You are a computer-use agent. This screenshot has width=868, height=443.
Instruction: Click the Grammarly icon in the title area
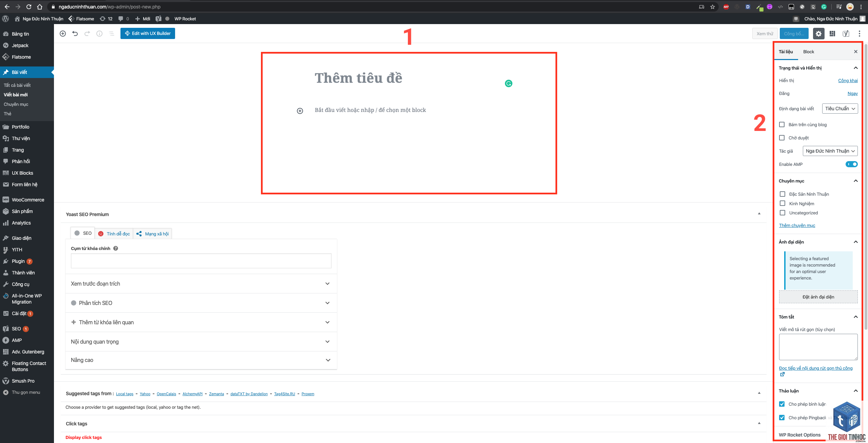(x=508, y=83)
